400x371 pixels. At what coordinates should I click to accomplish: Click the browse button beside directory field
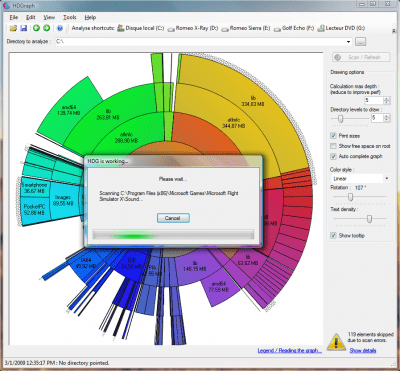360,42
